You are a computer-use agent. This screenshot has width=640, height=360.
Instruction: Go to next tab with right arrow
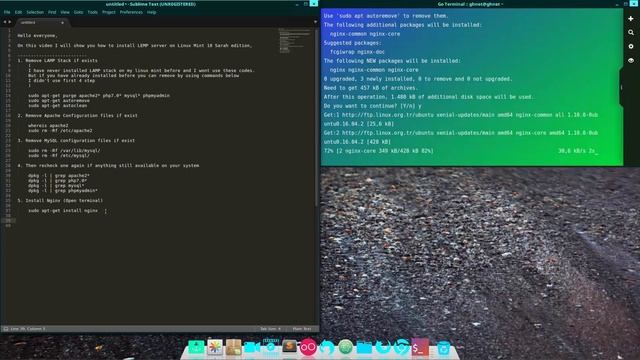click(x=10, y=22)
